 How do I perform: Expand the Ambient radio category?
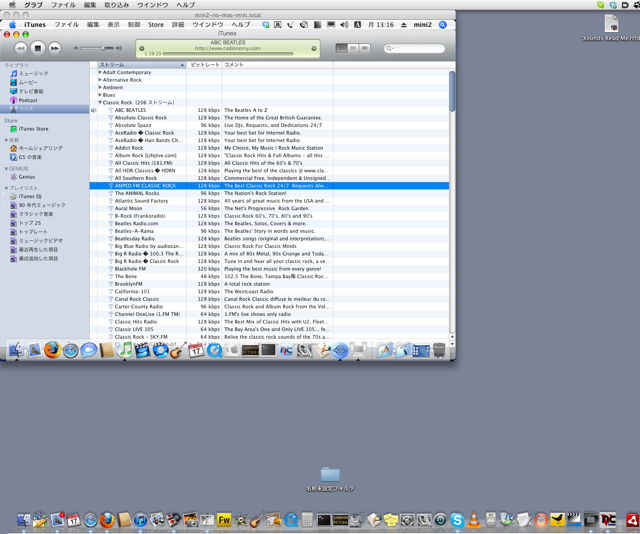coord(100,87)
